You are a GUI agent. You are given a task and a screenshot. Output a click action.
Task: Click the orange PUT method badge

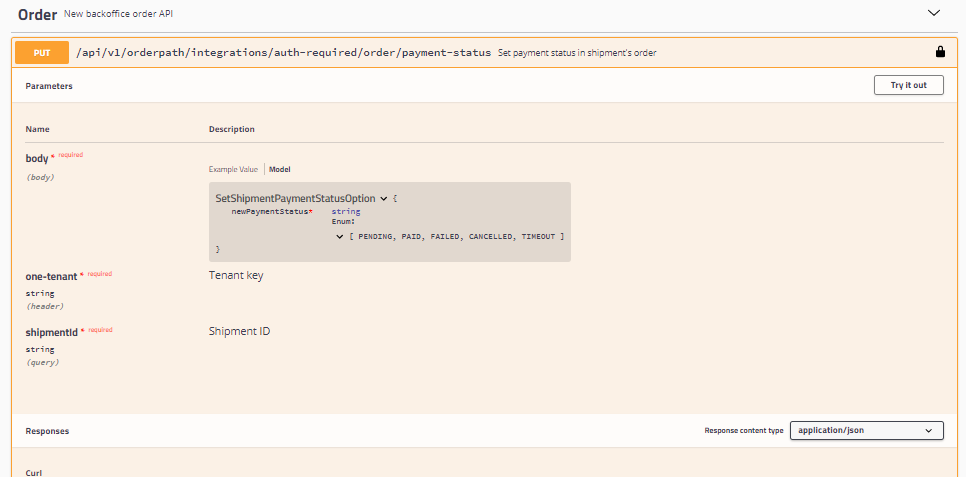(x=42, y=53)
